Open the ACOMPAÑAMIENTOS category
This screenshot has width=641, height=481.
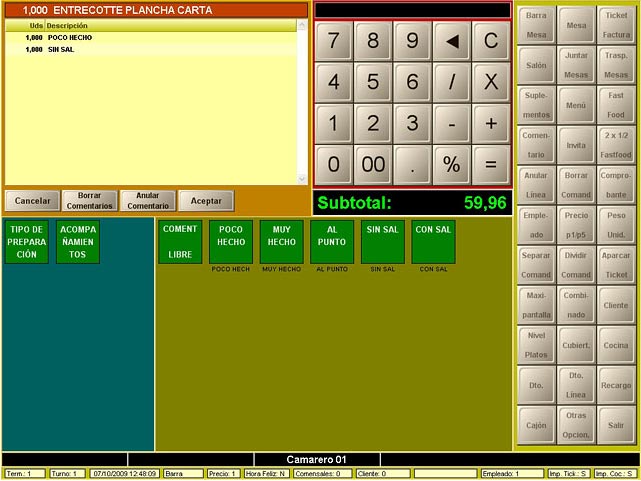pyautogui.click(x=77, y=242)
